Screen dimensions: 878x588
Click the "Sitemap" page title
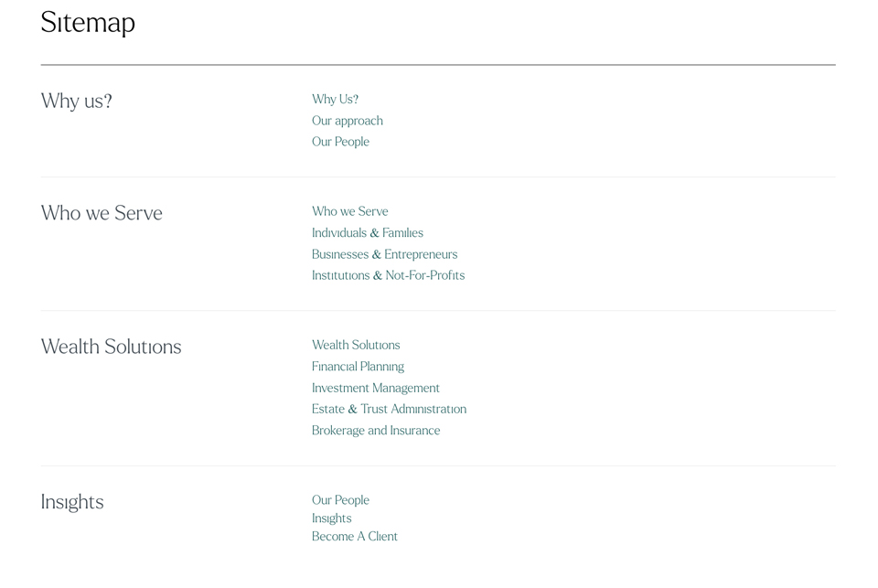click(88, 22)
